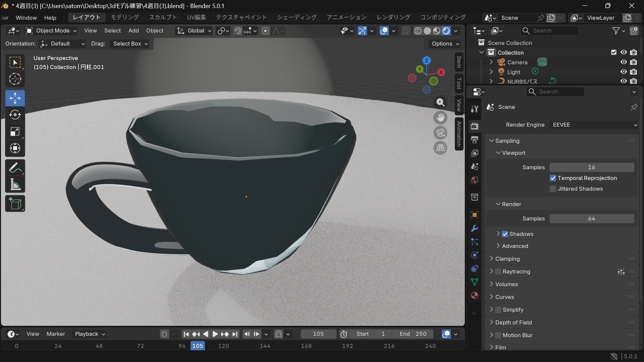Select the Scale tool

point(15,132)
